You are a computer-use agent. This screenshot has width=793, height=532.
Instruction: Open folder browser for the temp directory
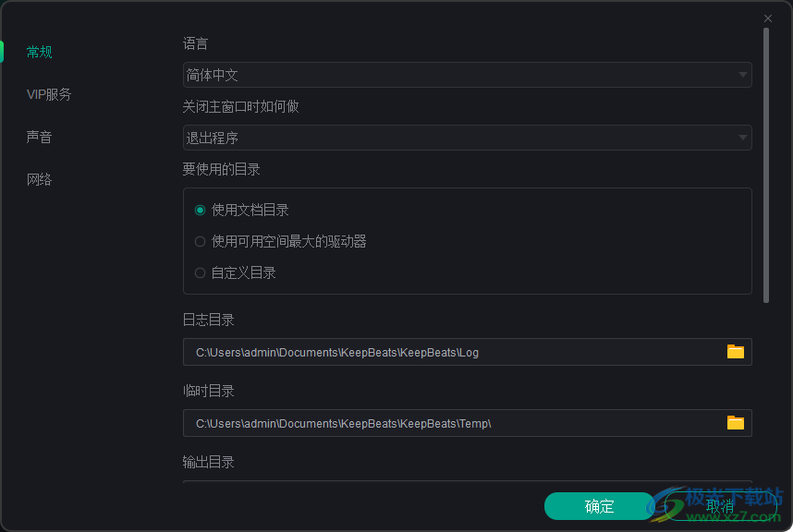click(736, 423)
